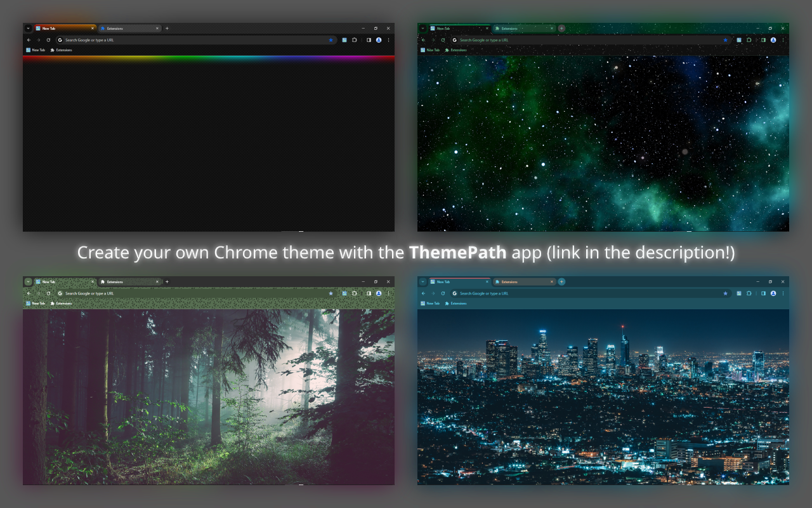Viewport: 812px width, 508px height.
Task: Toggle the side panel in the rainbow-themed browser
Action: [x=369, y=40]
